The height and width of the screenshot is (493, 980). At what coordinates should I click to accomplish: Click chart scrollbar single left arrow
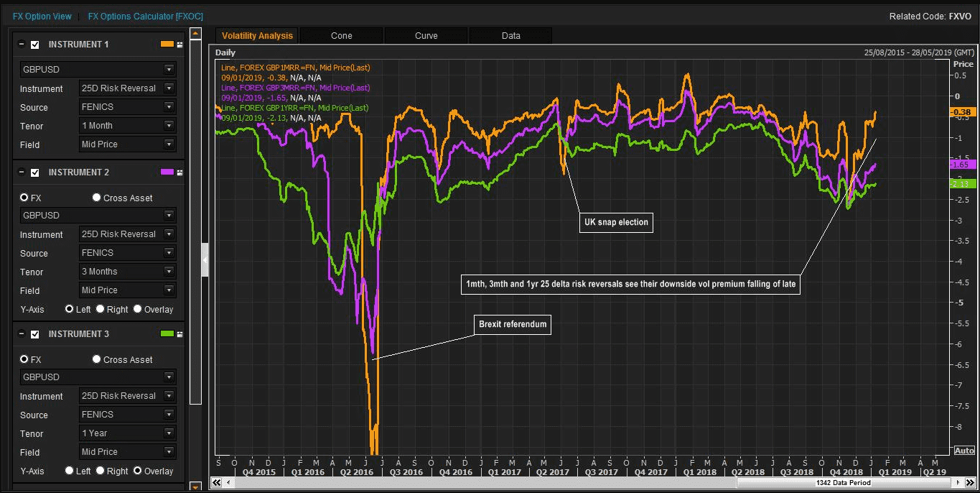[228, 483]
